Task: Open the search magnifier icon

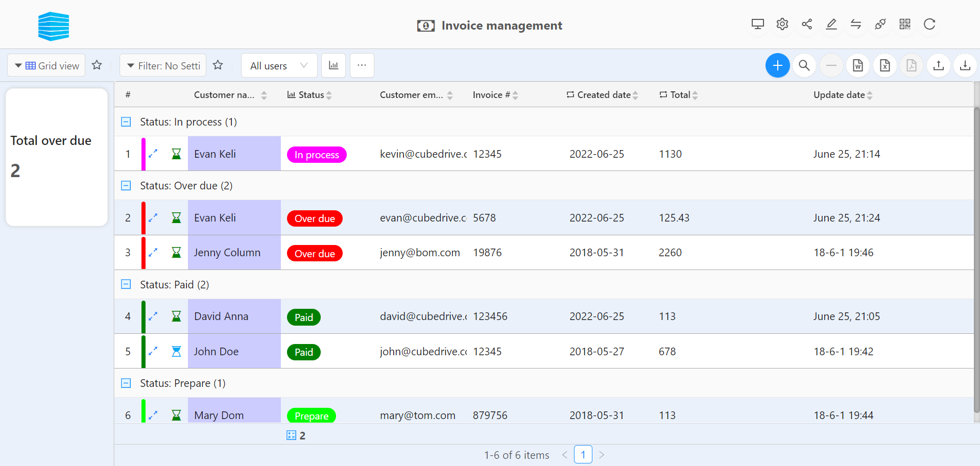Action: [804, 65]
